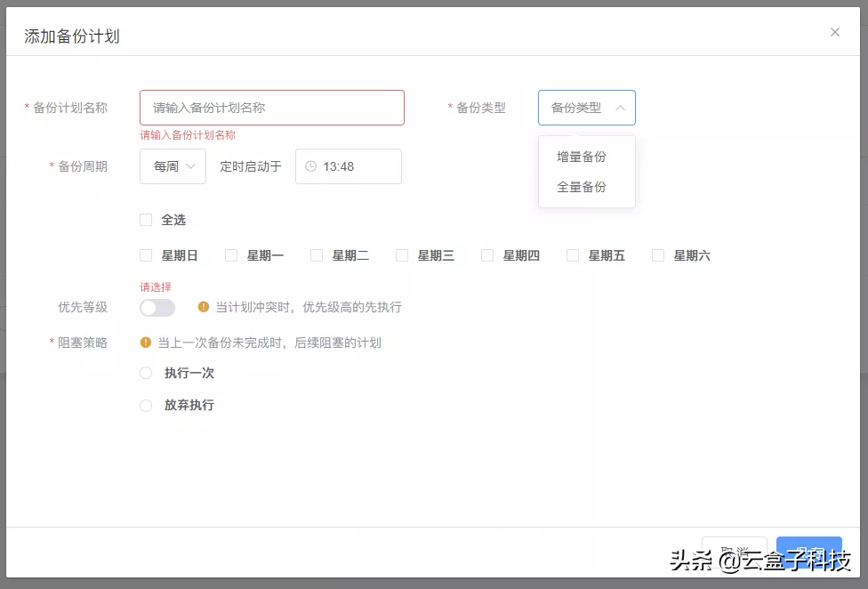Image resolution: width=868 pixels, height=589 pixels.
Task: Check the 全选 select-all checkbox
Action: tap(145, 220)
